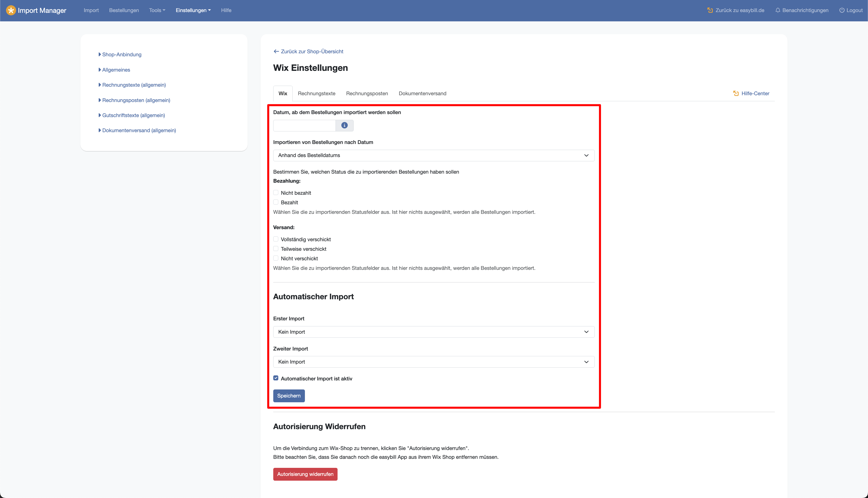Viewport: 868px width, 498px height.
Task: Open the Einstellungen dropdown menu
Action: point(193,10)
